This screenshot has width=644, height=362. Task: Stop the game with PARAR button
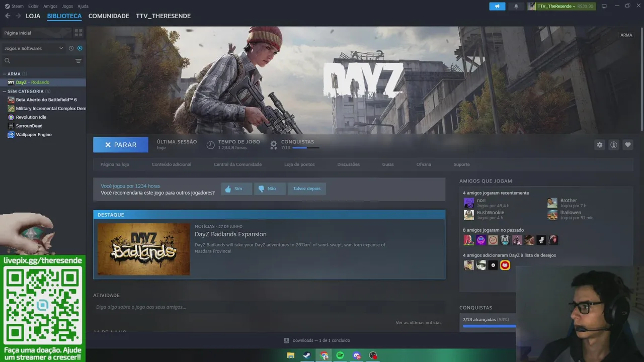click(x=121, y=145)
